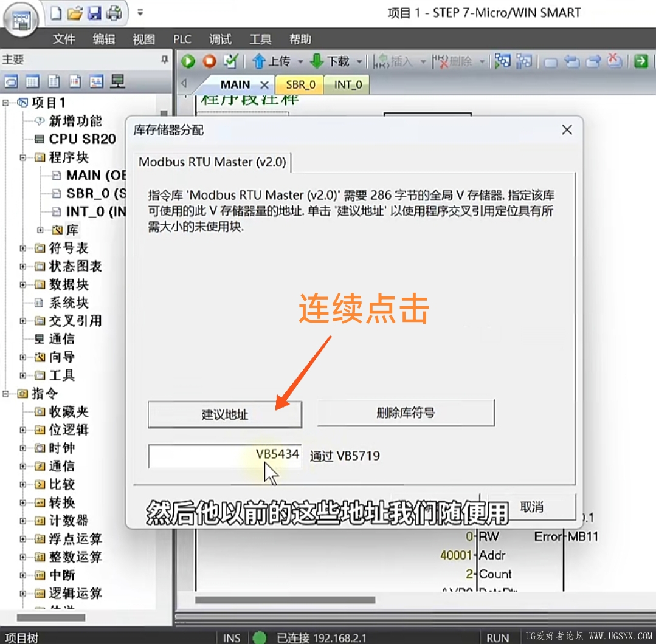656x644 pixels.
Task: Click the editor horizontal scrollbar
Action: [x=285, y=600]
